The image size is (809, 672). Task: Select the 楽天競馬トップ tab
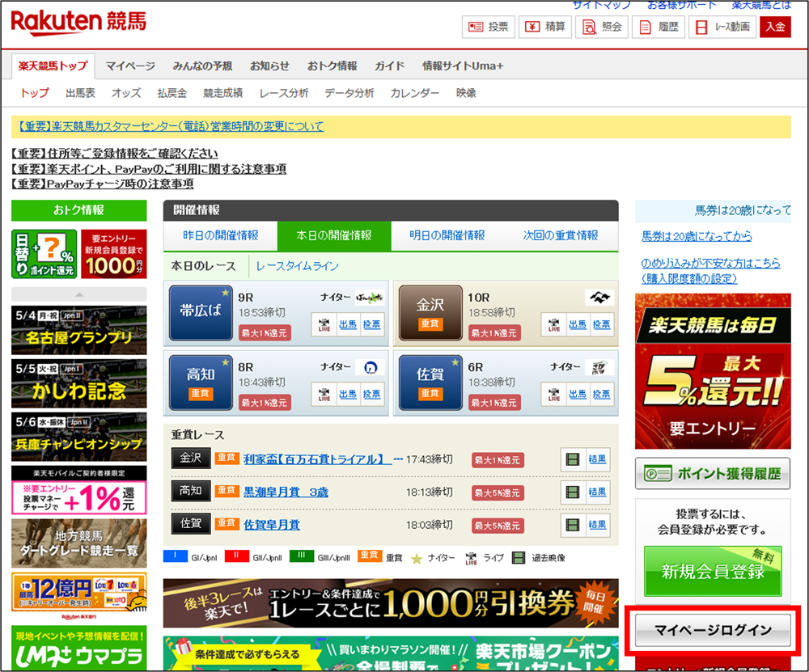click(x=53, y=66)
